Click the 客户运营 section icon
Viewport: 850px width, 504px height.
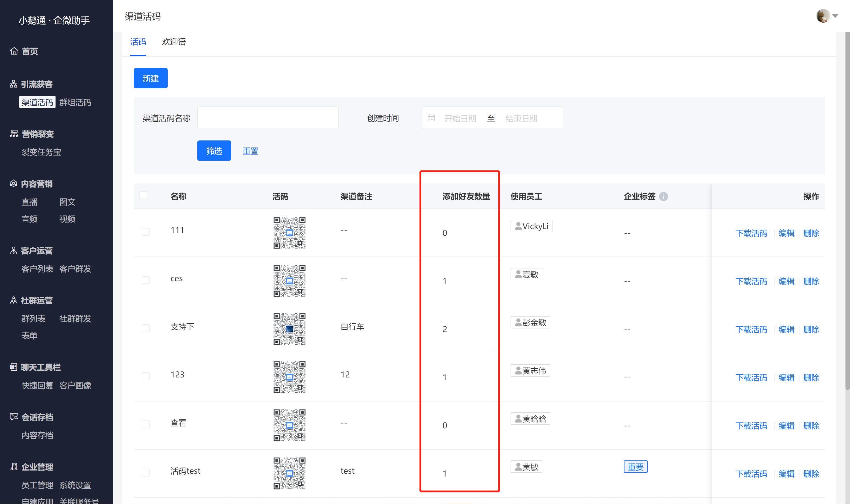pos(14,251)
